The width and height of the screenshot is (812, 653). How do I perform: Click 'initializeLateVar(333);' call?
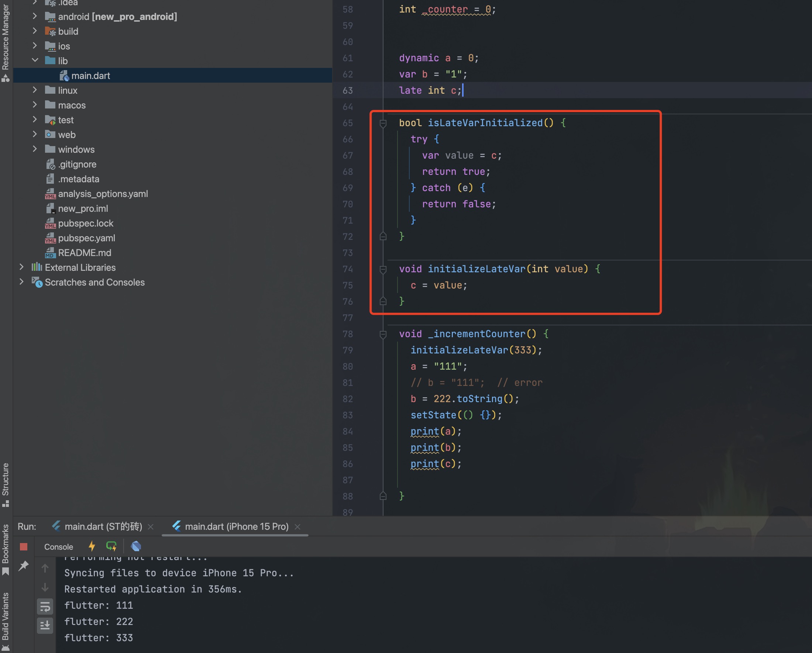[x=476, y=350]
